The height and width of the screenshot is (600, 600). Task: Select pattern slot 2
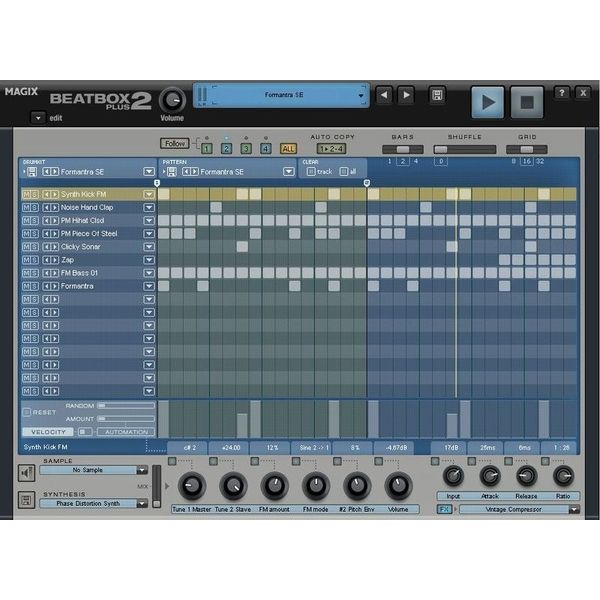click(x=227, y=148)
